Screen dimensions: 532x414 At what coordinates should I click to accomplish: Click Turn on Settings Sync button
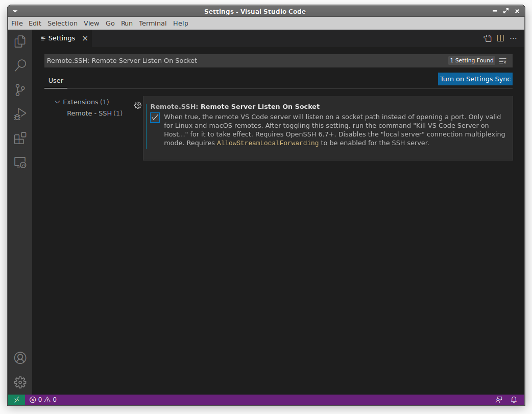coord(475,79)
